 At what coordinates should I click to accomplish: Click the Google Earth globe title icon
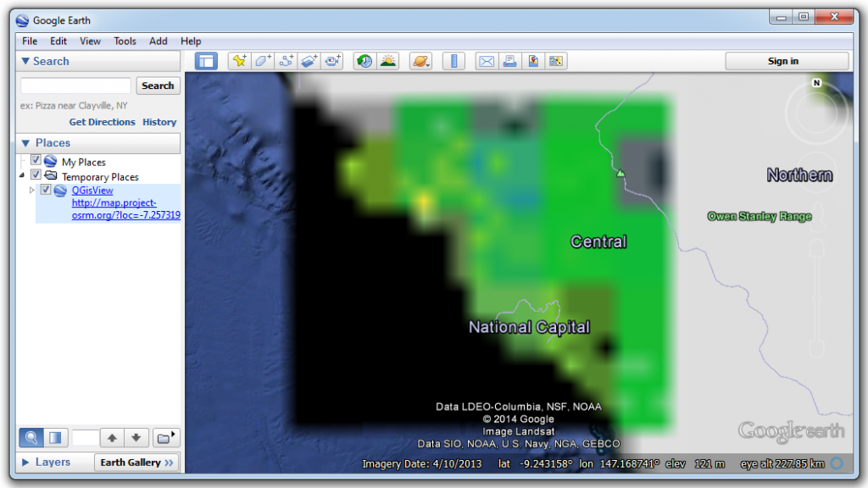[x=22, y=20]
